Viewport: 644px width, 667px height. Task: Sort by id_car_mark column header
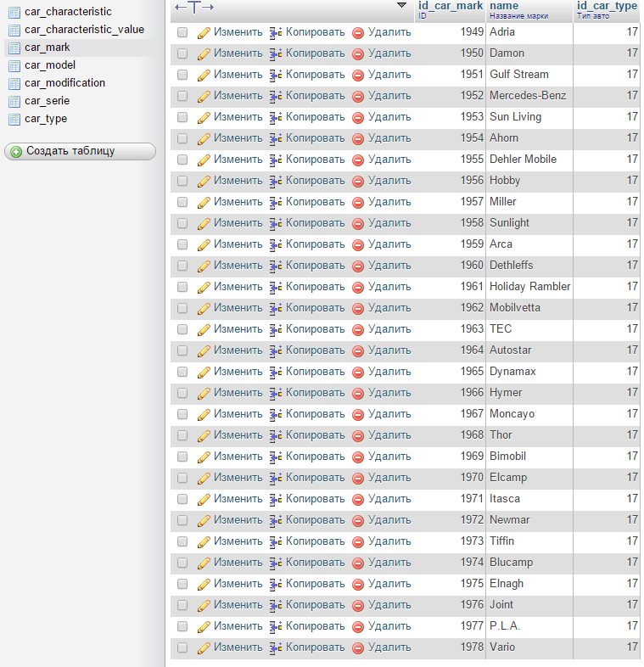coord(451,6)
